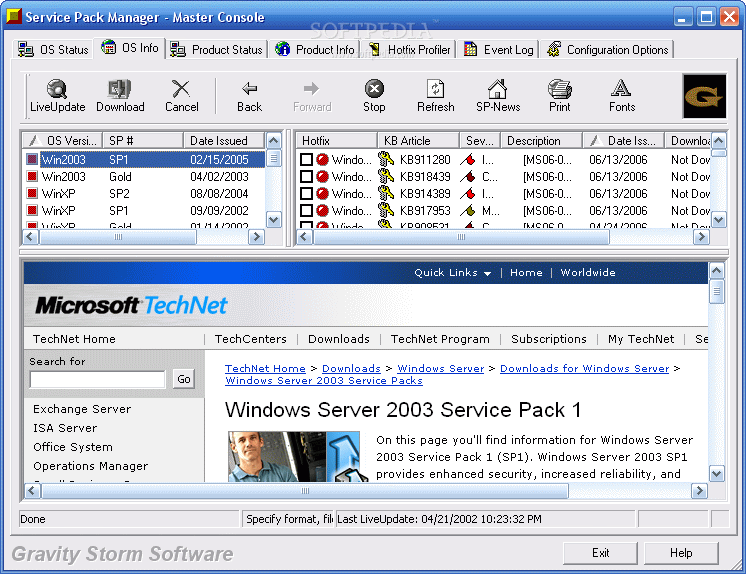746x574 pixels.
Task: Click horizontal scrollbar thumb of hotfix list
Action: pyautogui.click(x=461, y=237)
